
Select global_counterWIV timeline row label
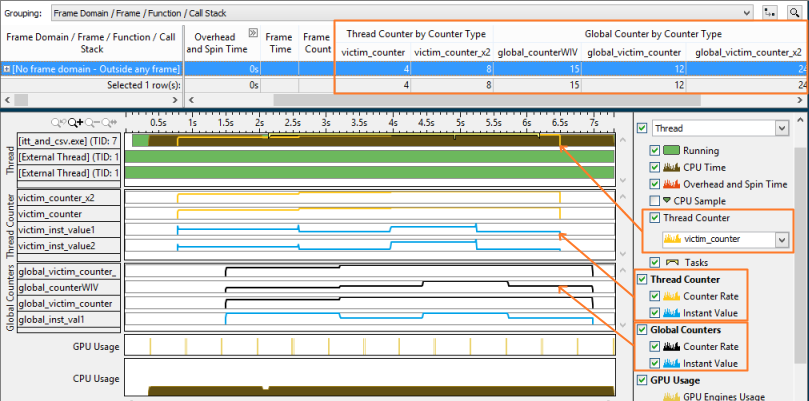pos(69,287)
